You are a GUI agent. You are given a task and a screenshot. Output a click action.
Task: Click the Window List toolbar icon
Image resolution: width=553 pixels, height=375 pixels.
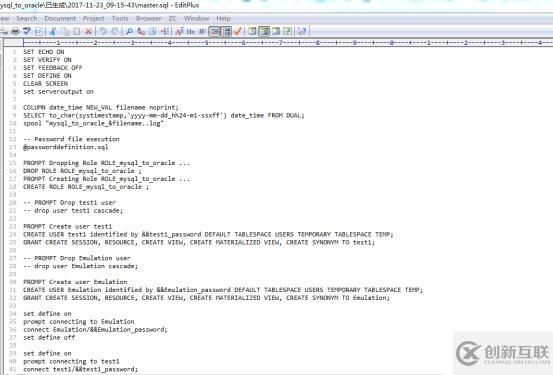coord(252,31)
